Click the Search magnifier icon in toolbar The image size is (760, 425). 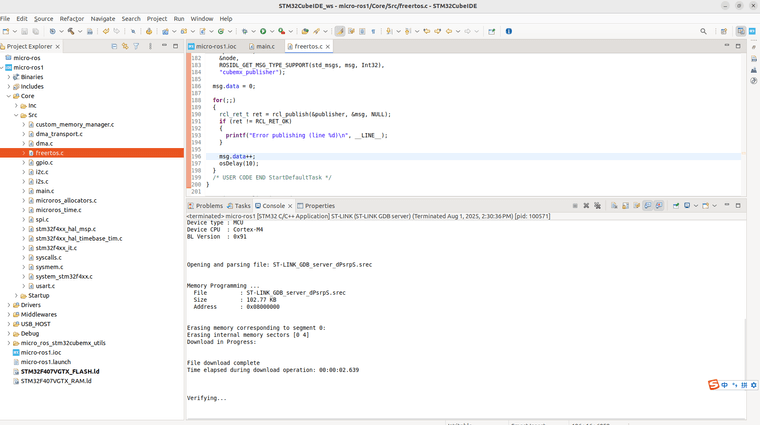[703, 31]
